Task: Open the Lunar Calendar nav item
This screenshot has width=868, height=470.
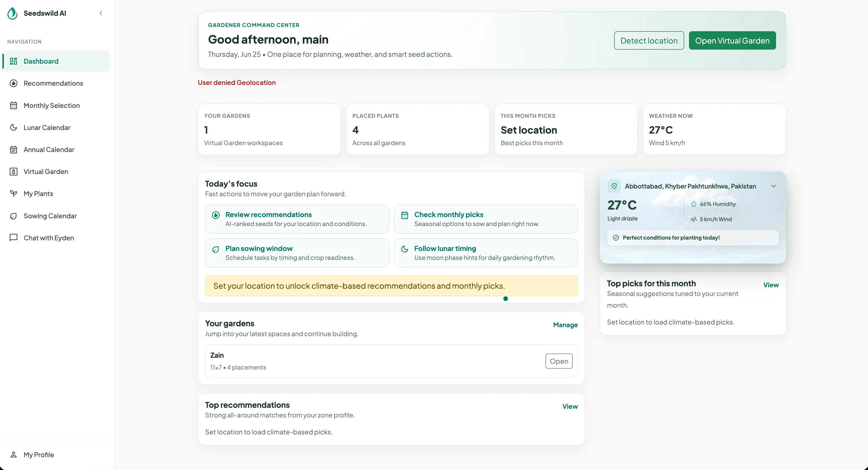Action: 57,128
